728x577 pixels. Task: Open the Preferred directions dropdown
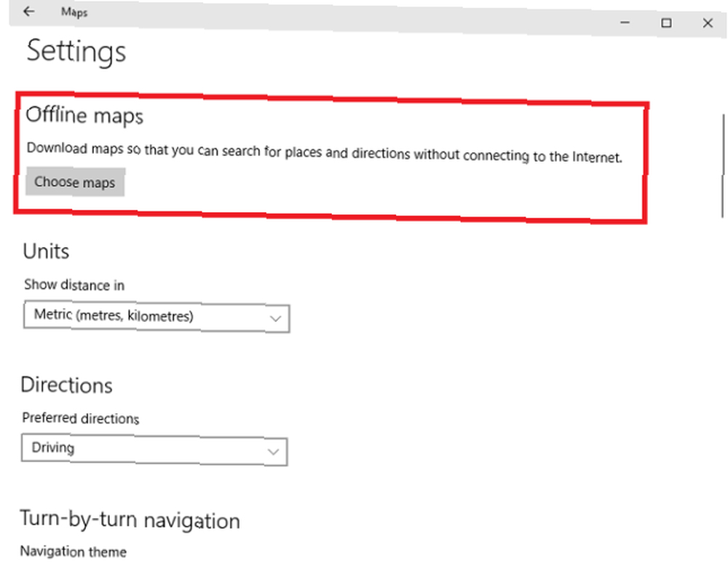[154, 450]
